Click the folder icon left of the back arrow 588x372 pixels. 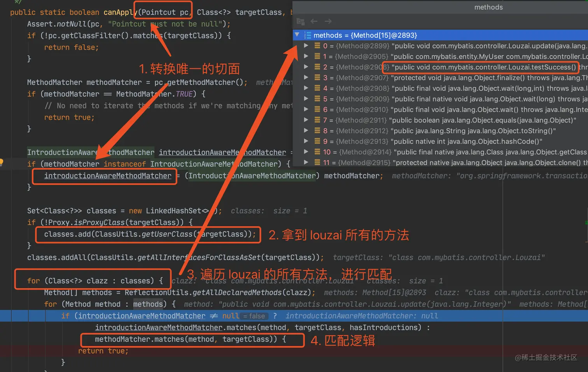pyautogui.click(x=300, y=21)
